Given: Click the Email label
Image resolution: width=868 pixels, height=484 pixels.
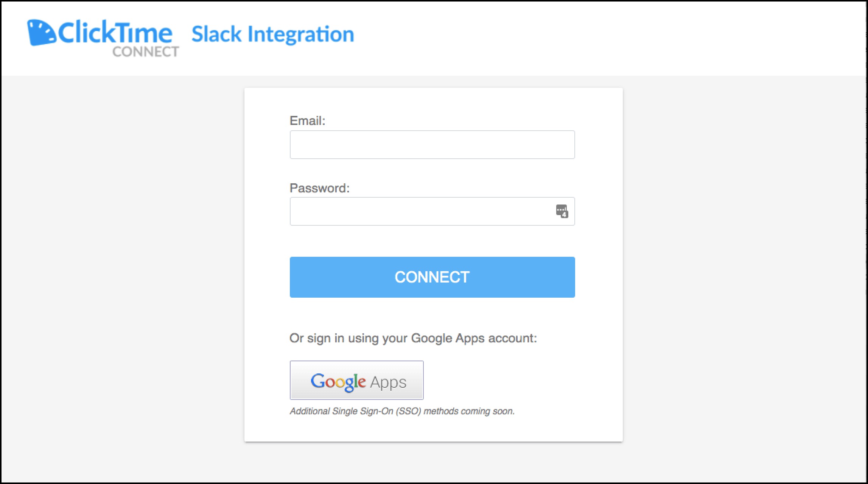Looking at the screenshot, I should pyautogui.click(x=308, y=121).
